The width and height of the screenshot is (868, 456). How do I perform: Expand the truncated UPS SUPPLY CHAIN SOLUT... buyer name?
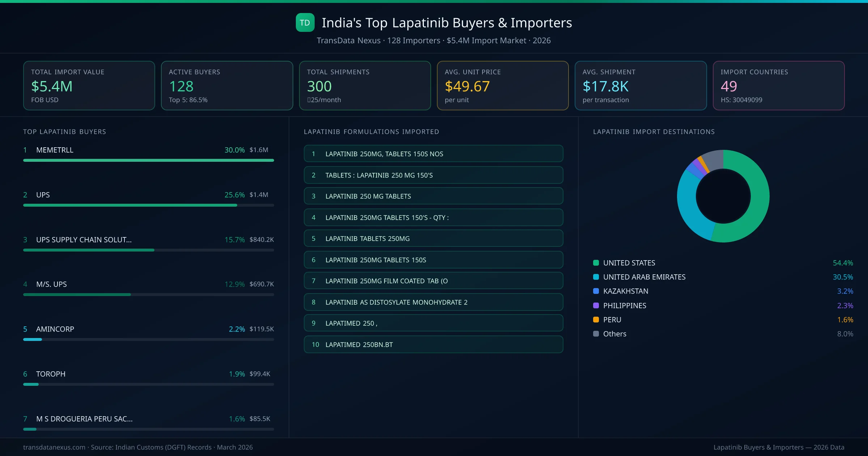(84, 240)
